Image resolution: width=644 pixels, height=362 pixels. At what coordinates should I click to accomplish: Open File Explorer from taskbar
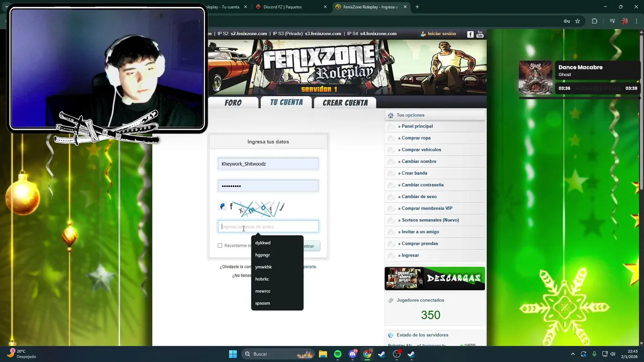323,354
